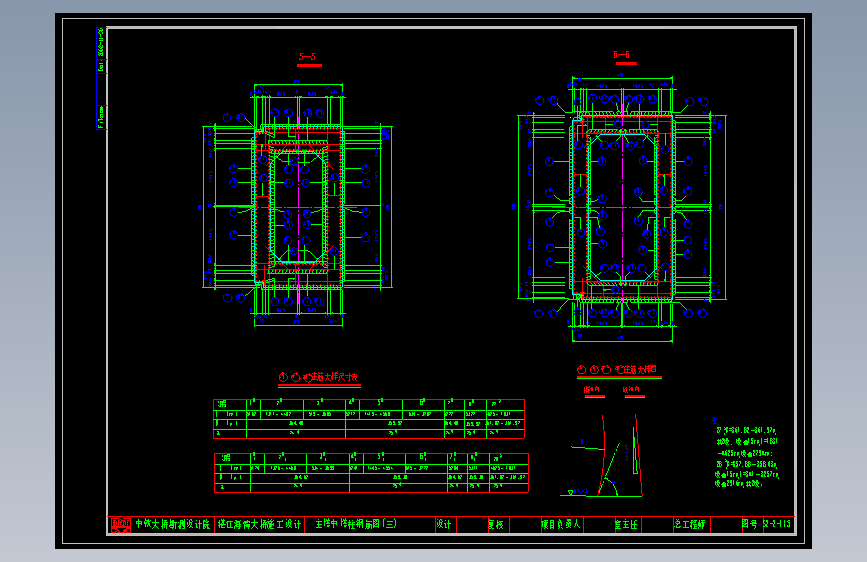Click the red heading above the dimension tables
The height and width of the screenshot is (562, 867).
[x=318, y=377]
